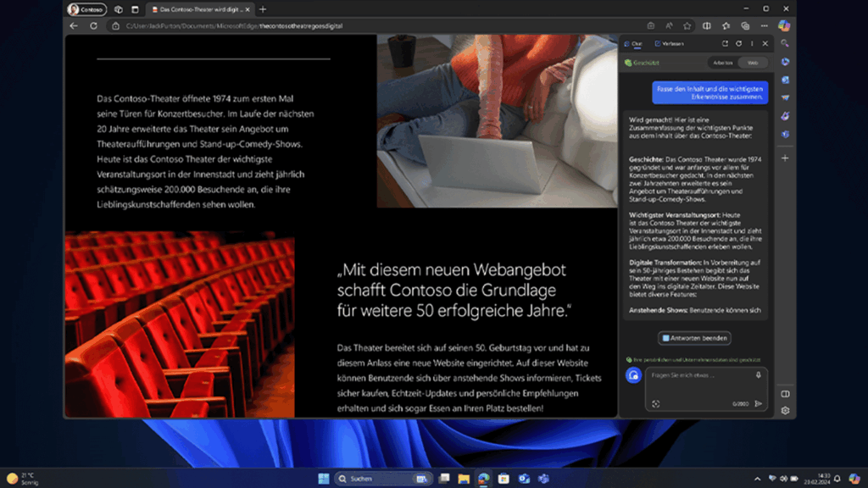Click the Antworten beenden button

pyautogui.click(x=694, y=338)
